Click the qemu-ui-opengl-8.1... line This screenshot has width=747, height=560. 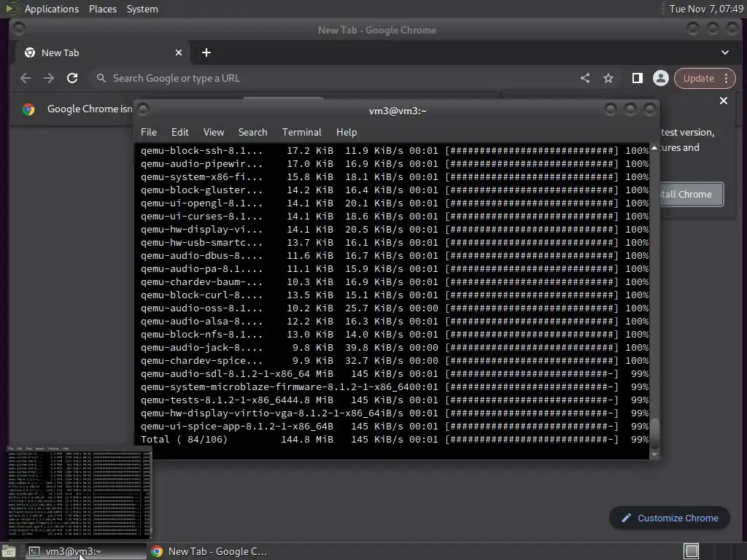click(x=395, y=203)
